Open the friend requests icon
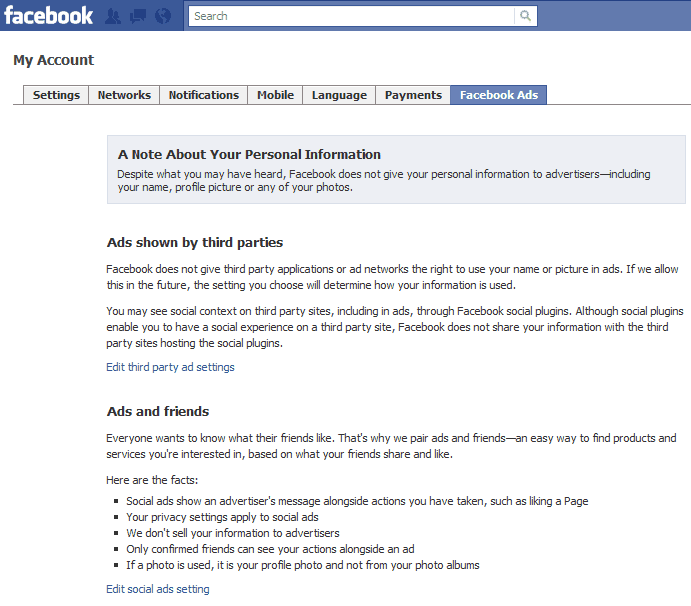The width and height of the screenshot is (691, 606). (x=113, y=16)
